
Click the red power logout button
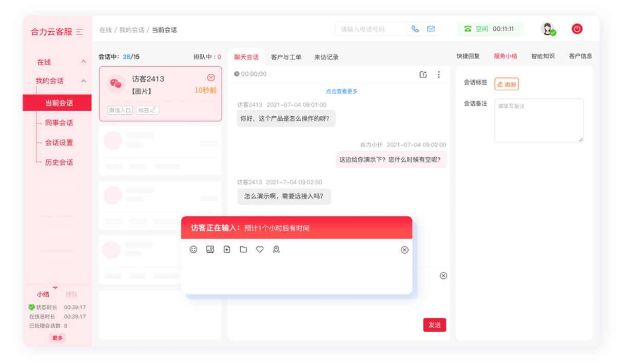pos(577,29)
